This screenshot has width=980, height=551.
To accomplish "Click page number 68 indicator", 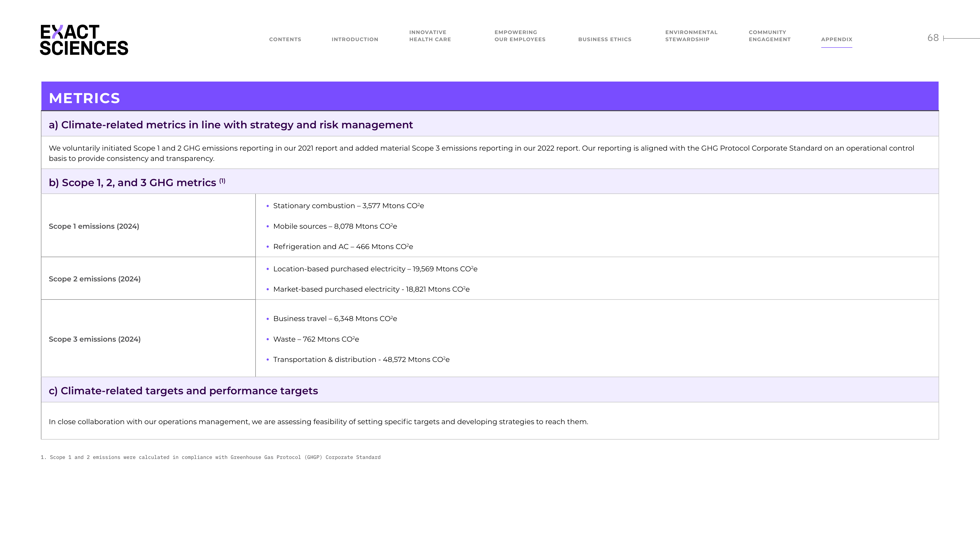I will coord(933,38).
